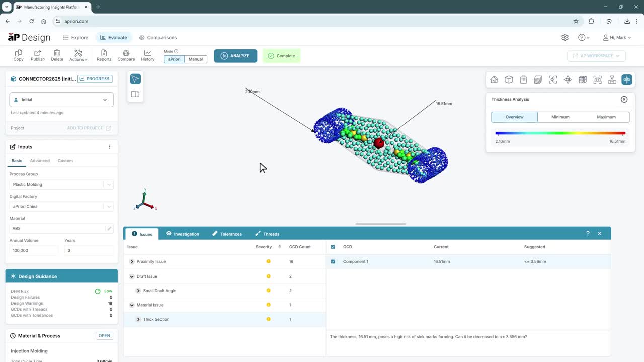Expand the Proximity Issue row
This screenshot has width=644, height=362.
click(x=132, y=261)
